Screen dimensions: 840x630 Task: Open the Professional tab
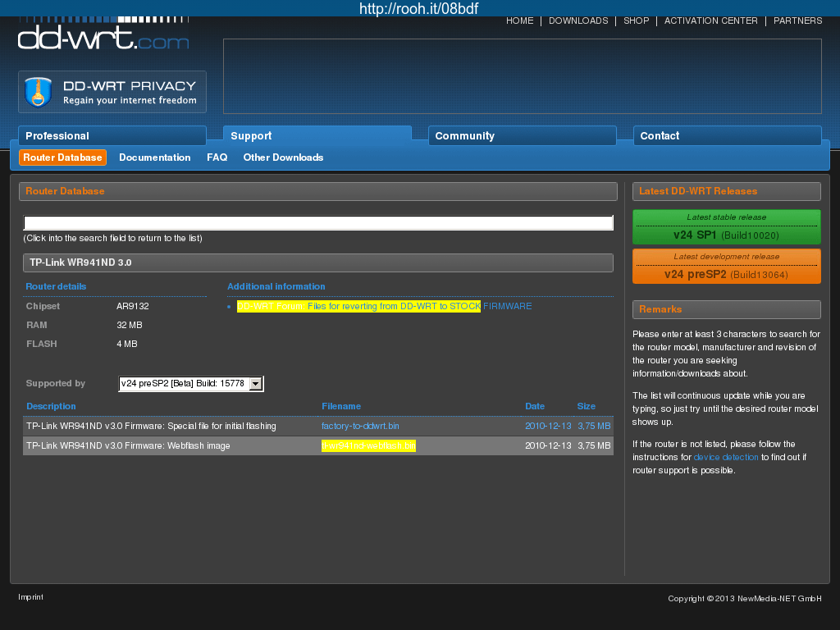pos(112,136)
